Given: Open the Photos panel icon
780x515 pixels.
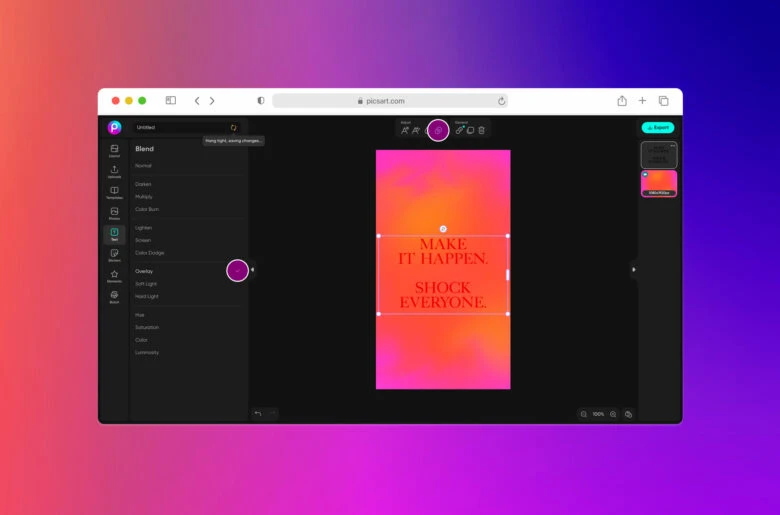Looking at the screenshot, I should [114, 213].
